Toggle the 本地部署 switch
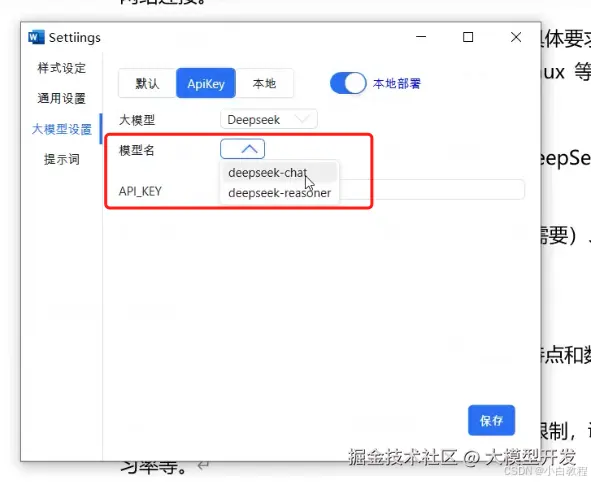Screen dimensions: 591x482 348,83
